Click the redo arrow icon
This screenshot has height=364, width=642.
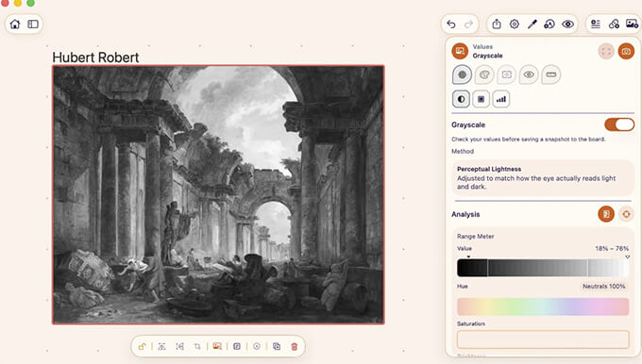click(469, 25)
